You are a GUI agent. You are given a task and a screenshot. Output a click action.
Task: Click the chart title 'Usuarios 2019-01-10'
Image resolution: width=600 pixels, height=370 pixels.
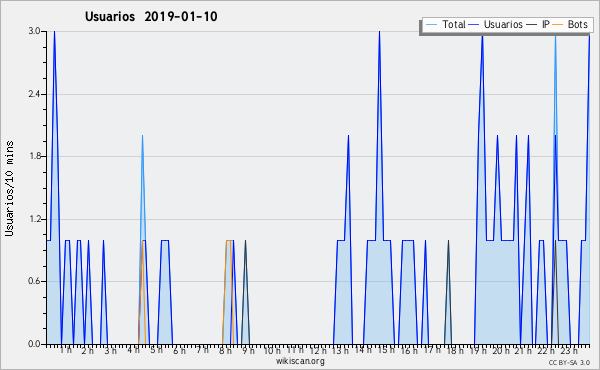click(151, 17)
